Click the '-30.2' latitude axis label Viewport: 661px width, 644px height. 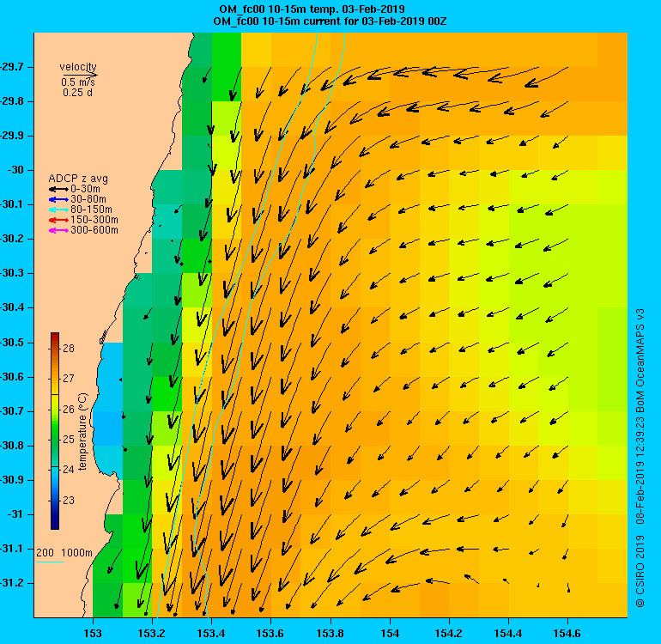[x=11, y=239]
